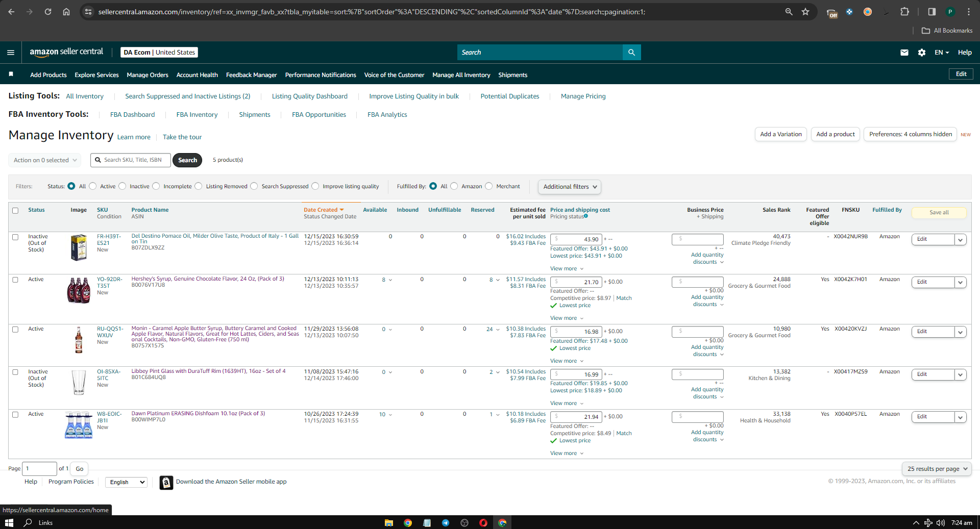Open the messages envelope icon

coord(904,52)
